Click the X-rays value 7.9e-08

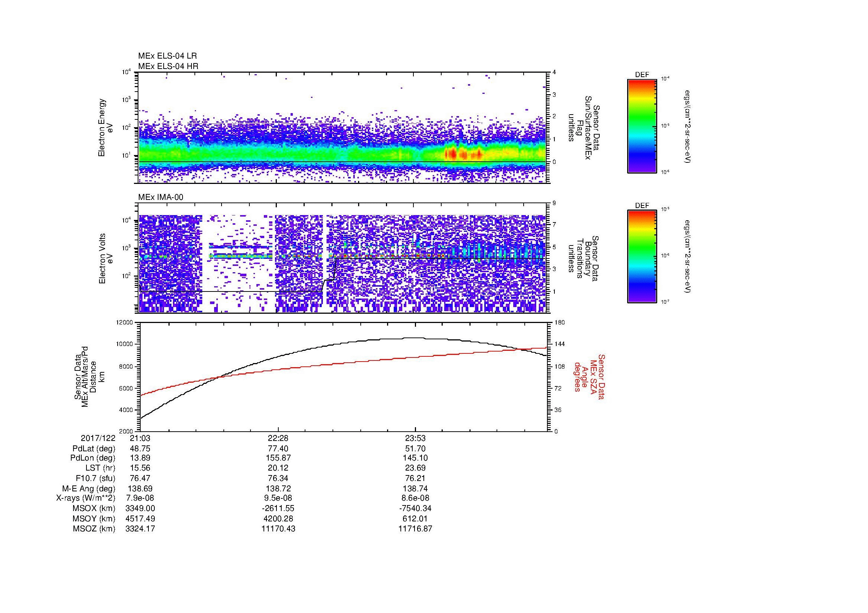click(x=140, y=498)
